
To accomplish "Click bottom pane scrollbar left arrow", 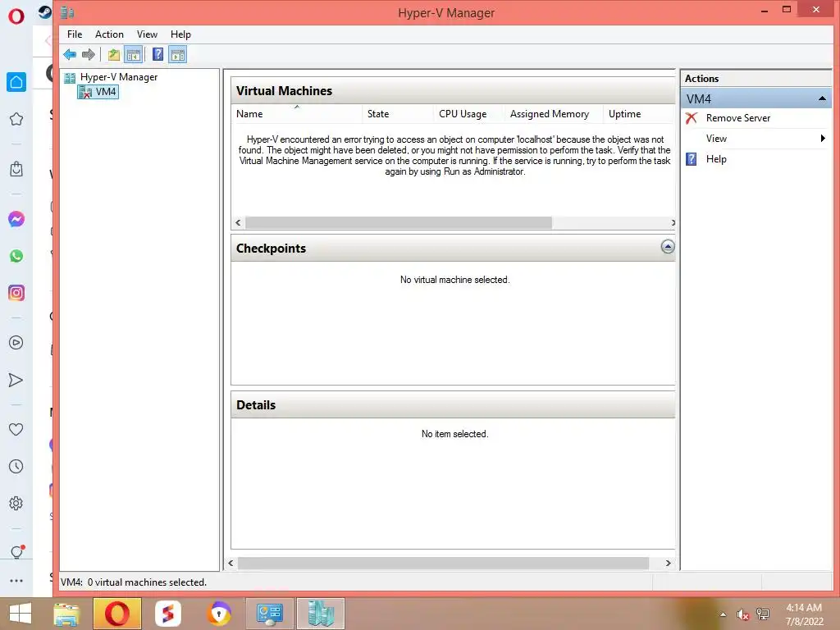I will click(231, 563).
